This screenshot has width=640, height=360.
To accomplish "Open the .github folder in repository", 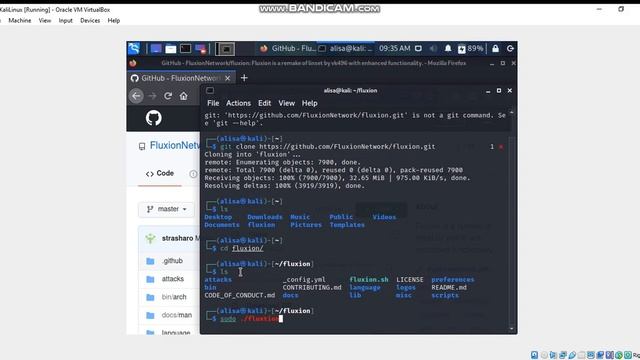I will pyautogui.click(x=172, y=261).
